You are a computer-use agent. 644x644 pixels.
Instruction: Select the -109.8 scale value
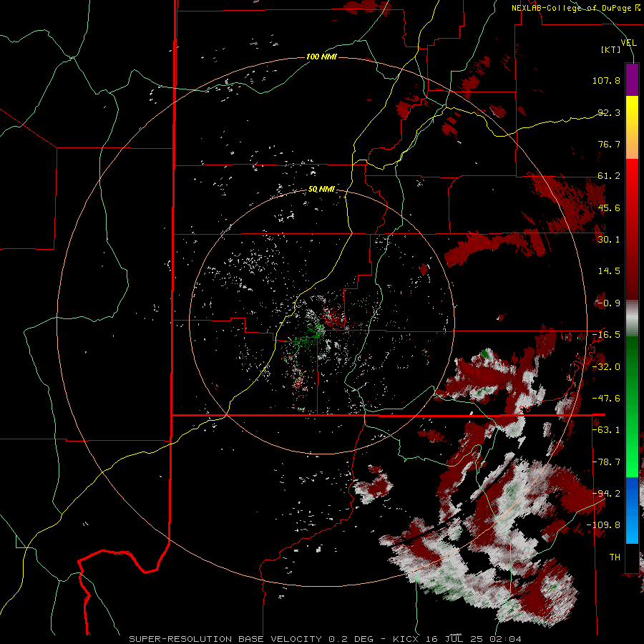click(x=603, y=525)
